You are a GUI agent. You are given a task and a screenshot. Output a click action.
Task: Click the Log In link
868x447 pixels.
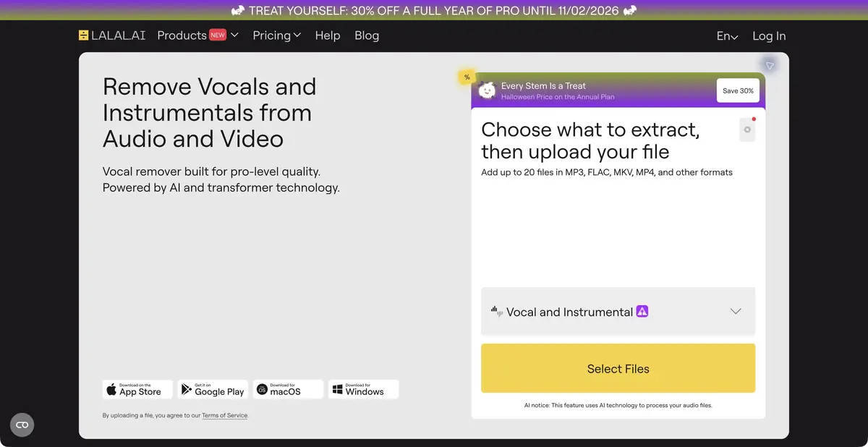(x=769, y=36)
